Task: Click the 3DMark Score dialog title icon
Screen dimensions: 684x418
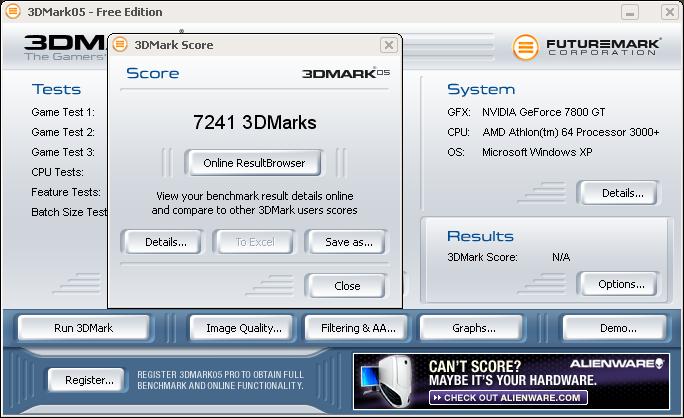Action: point(120,44)
